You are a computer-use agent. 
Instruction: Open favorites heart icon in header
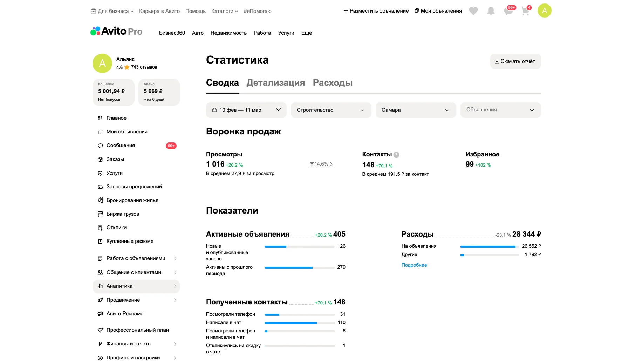point(473,11)
